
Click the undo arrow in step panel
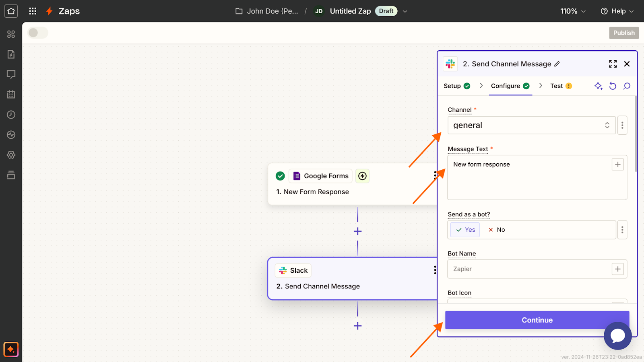point(613,86)
